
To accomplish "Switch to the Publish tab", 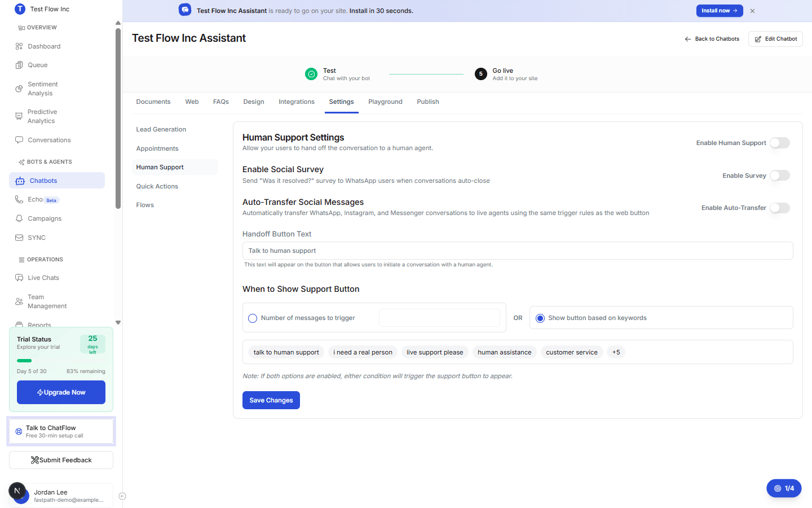I will point(428,102).
